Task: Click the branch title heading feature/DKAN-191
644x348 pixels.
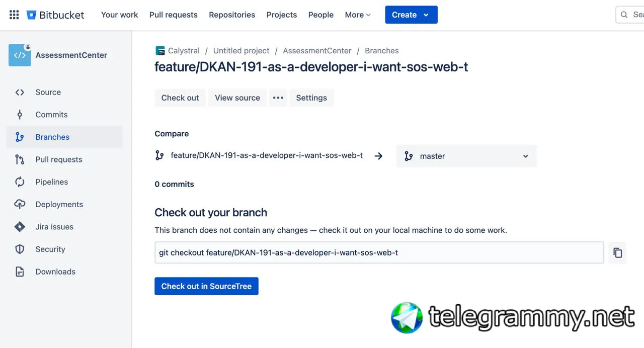Action: [311, 67]
